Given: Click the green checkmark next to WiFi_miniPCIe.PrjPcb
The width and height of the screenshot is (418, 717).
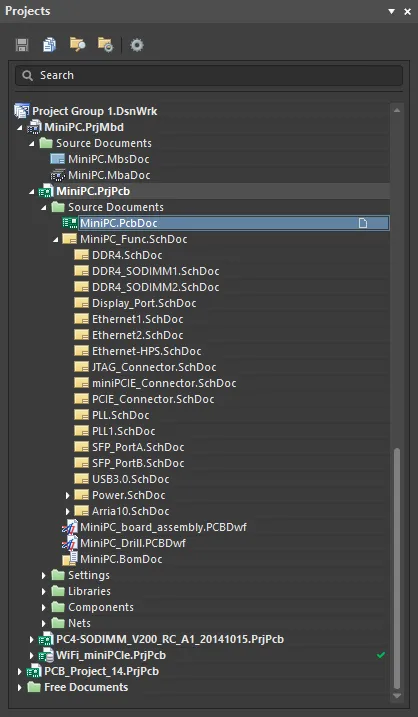Looking at the screenshot, I should [x=380, y=655].
